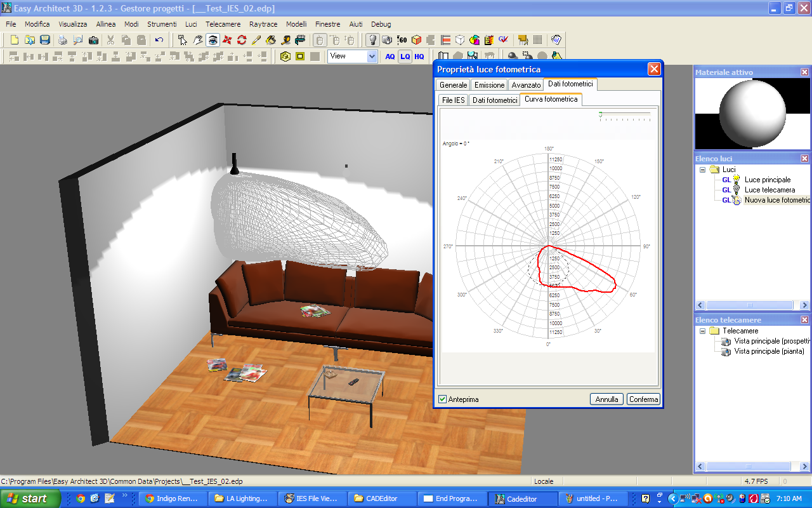
Task: Click the print icon in toolbar
Action: tap(62, 40)
